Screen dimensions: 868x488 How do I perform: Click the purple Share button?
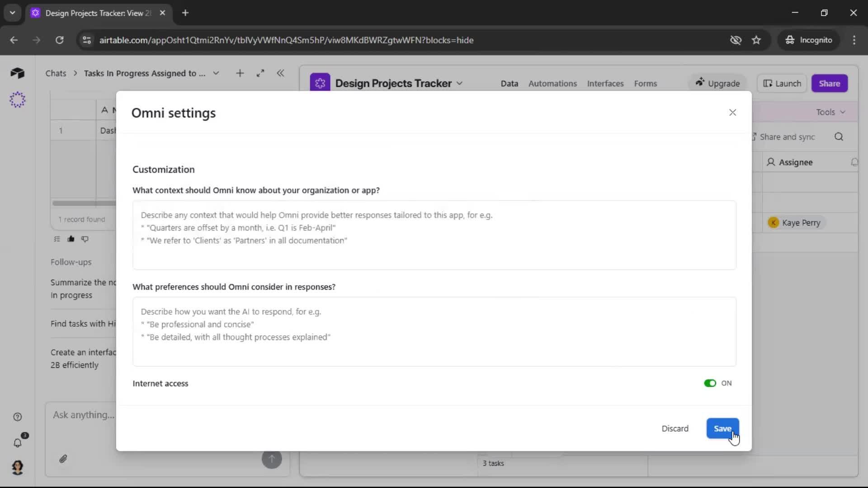[829, 83]
